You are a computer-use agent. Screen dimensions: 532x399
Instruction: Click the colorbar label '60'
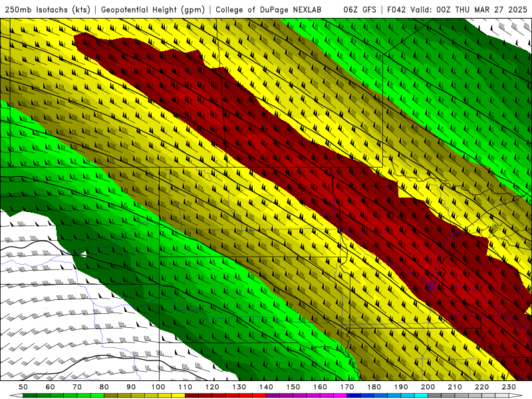[51, 387]
